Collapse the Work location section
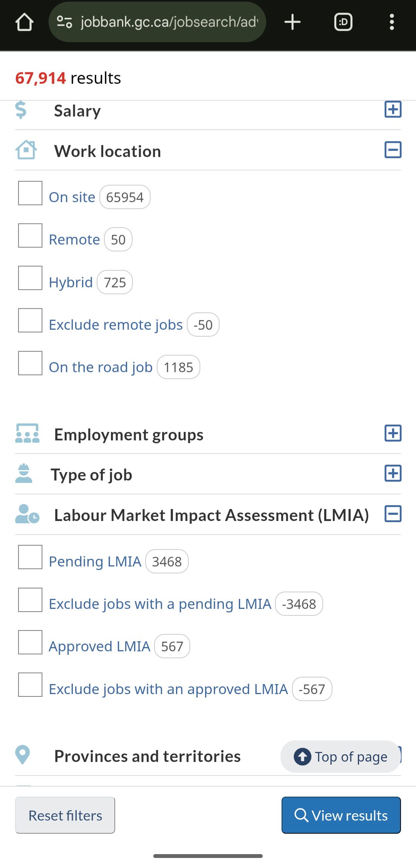 pyautogui.click(x=393, y=150)
